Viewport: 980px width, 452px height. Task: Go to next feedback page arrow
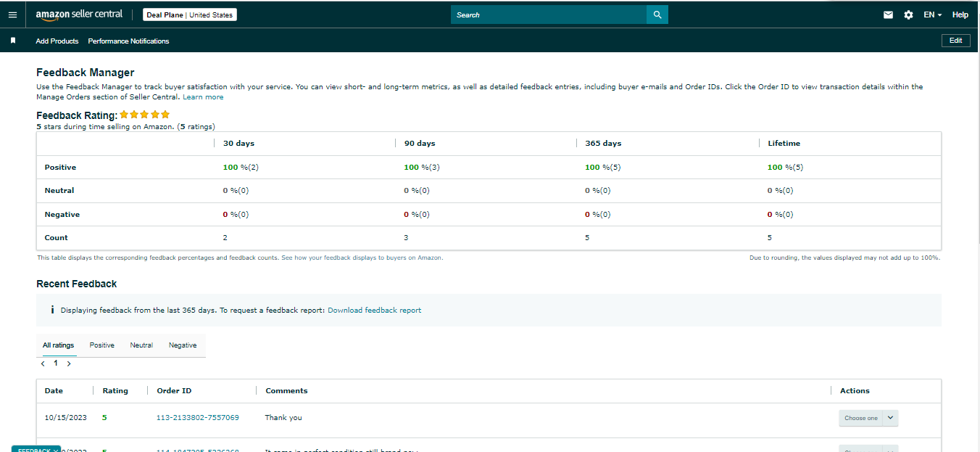tap(69, 363)
